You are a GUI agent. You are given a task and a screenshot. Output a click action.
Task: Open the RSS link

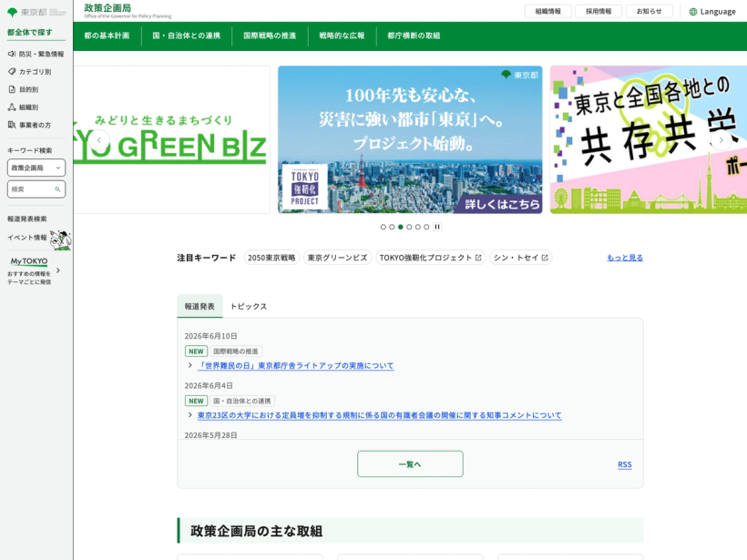[625, 464]
